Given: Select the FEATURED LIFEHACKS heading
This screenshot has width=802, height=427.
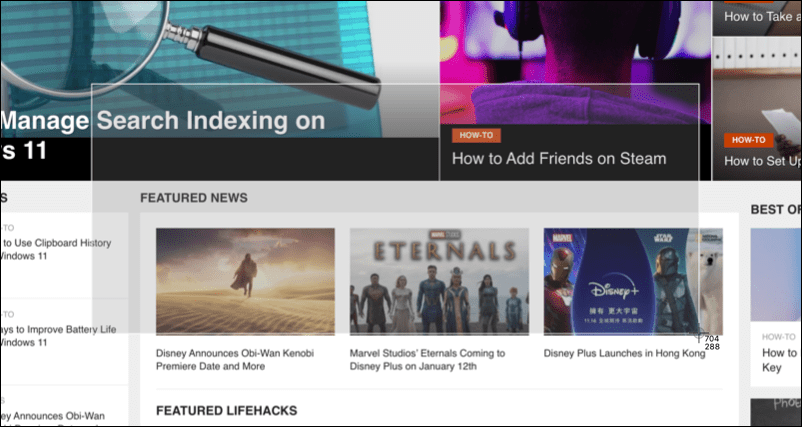Looking at the screenshot, I should (x=227, y=411).
